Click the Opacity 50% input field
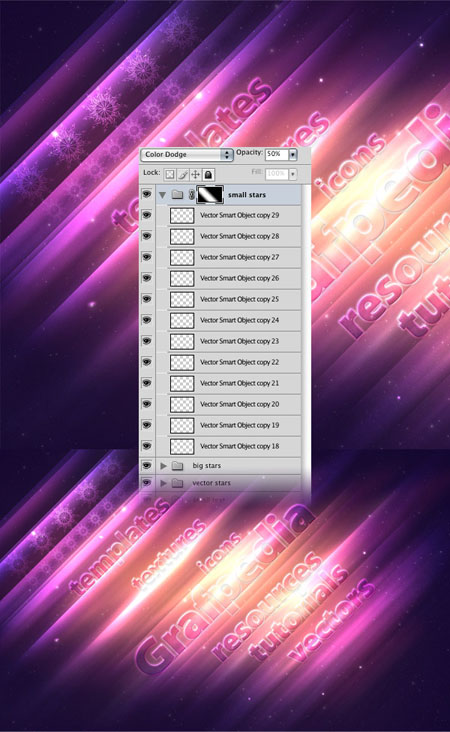Viewport: 450px width, 732px height. click(x=276, y=154)
